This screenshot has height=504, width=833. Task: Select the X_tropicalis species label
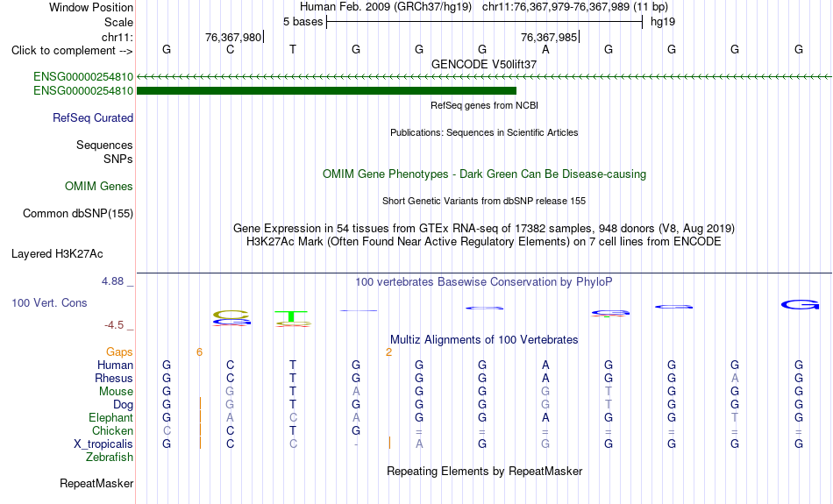point(103,444)
